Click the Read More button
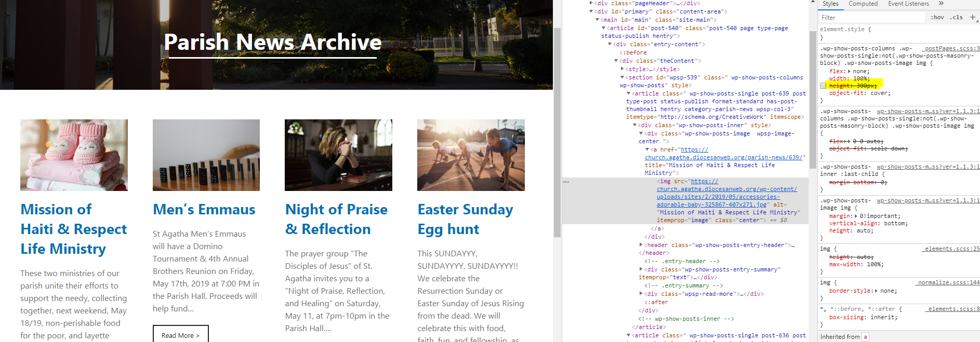The height and width of the screenshot is (342, 980). [180, 335]
